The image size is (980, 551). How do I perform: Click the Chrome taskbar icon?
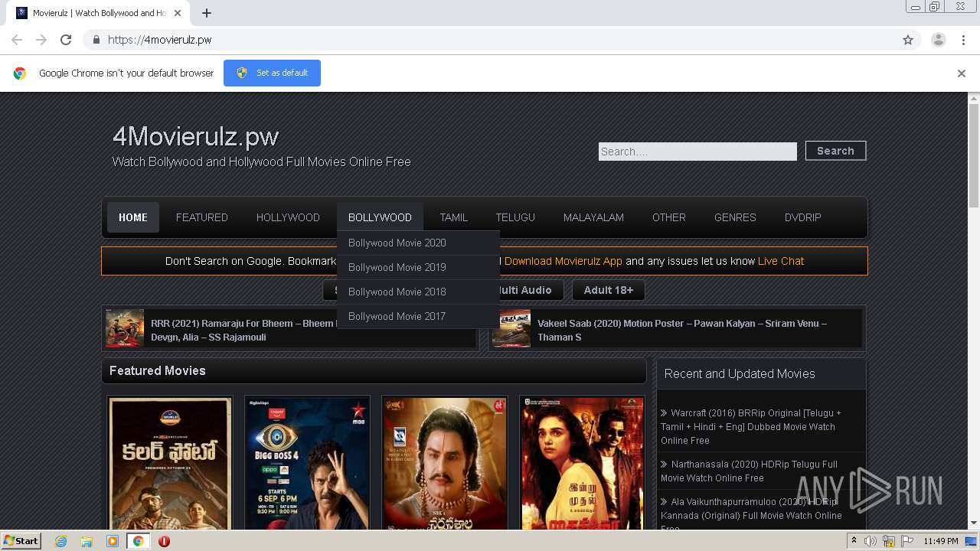(138, 541)
